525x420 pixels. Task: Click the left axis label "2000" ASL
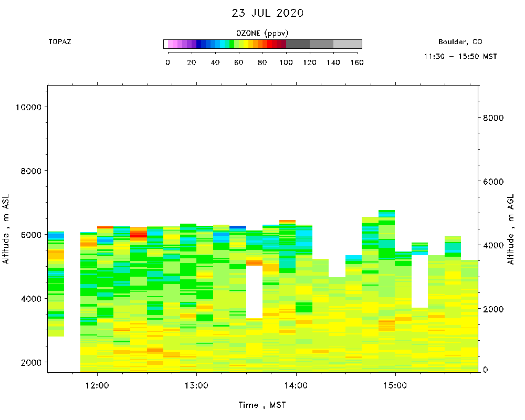[31, 362]
